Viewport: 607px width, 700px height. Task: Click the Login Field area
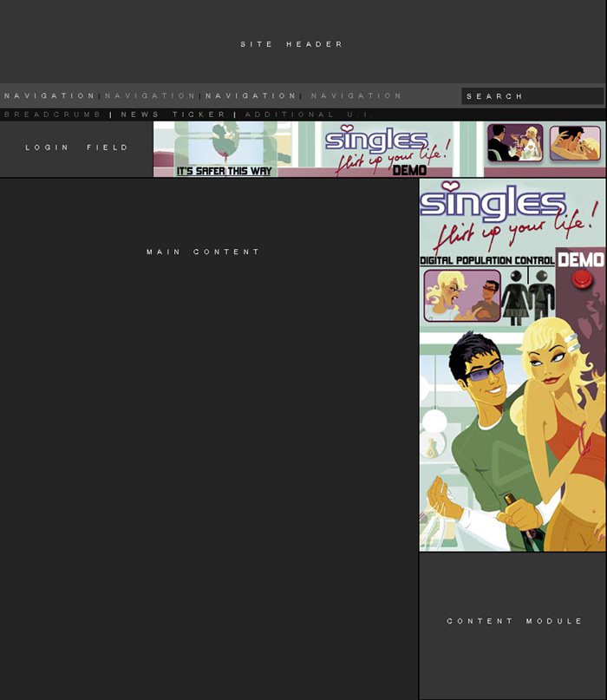point(76,147)
